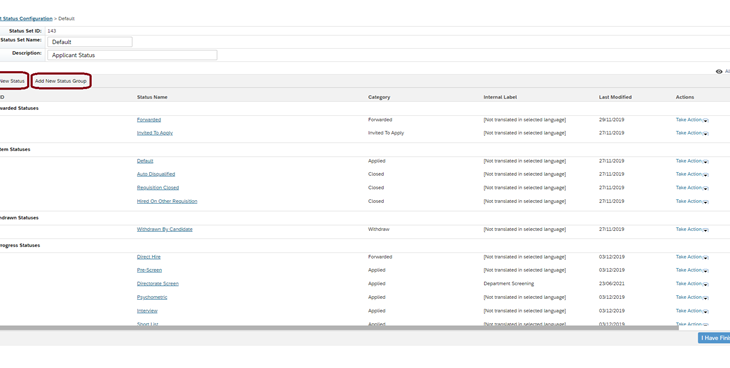Select the Withdraw category cell
The height and width of the screenshot is (368, 730).
379,229
